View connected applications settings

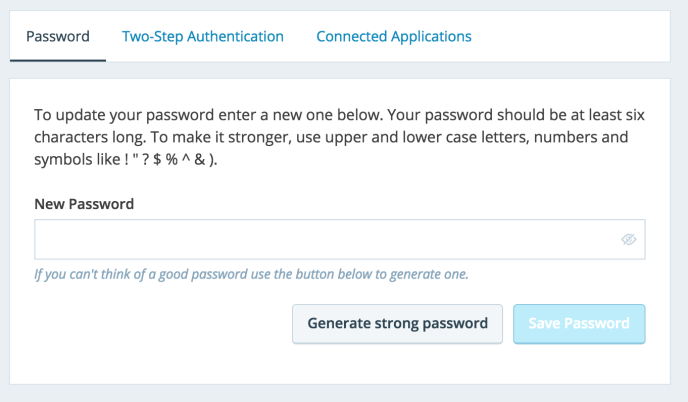394,37
